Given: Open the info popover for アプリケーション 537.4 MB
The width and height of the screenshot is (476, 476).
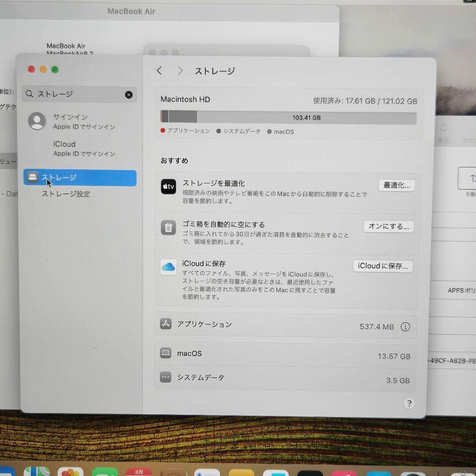Looking at the screenshot, I should coord(405,327).
